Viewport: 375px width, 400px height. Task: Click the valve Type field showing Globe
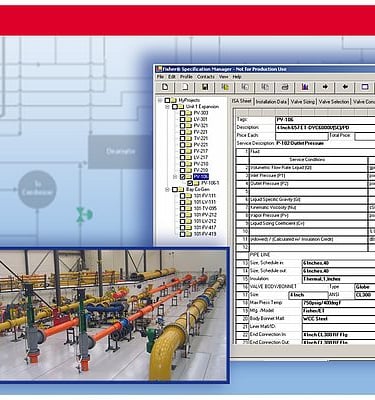[x=364, y=287]
